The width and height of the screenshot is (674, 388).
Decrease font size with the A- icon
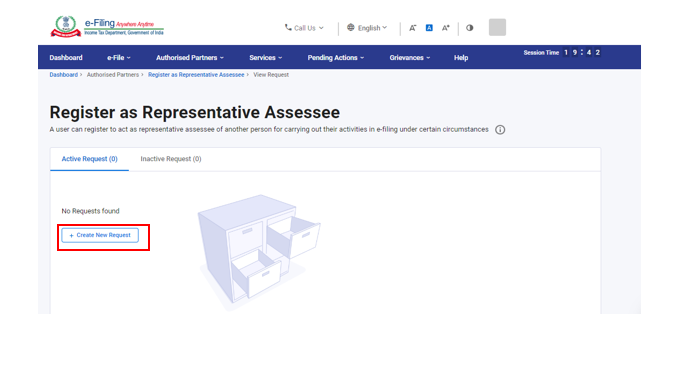pos(412,28)
